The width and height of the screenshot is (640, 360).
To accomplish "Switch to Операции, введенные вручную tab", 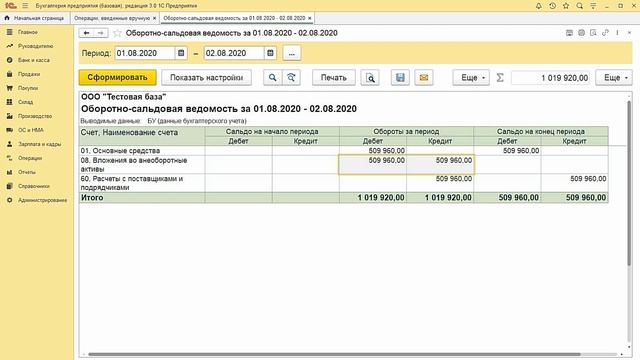I will 112,18.
